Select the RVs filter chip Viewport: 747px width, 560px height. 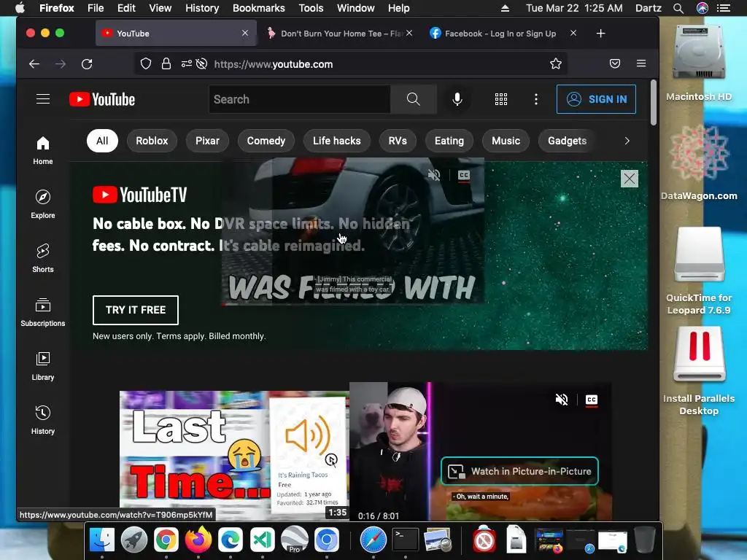[398, 141]
